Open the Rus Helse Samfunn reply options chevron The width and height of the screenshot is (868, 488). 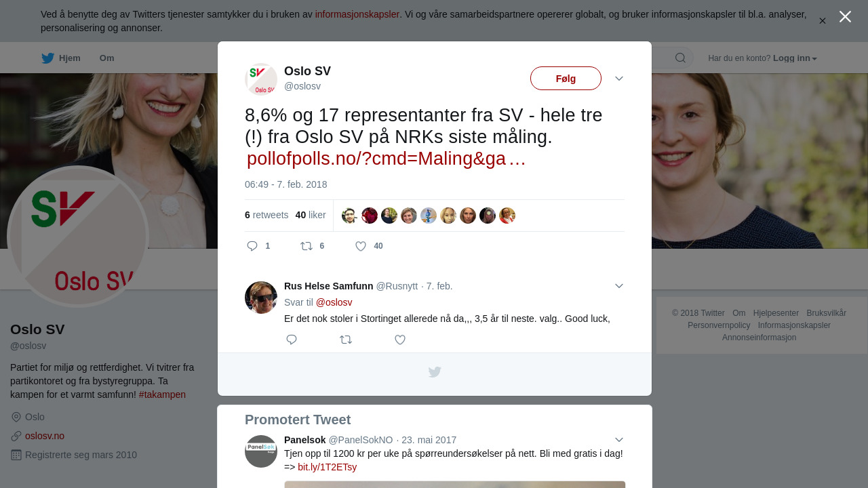point(619,286)
